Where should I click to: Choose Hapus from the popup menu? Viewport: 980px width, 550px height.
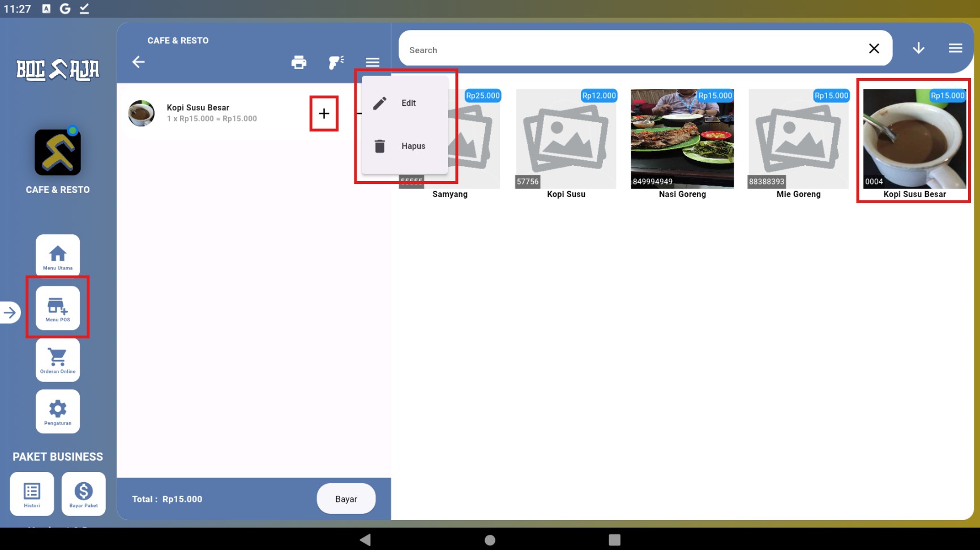click(x=405, y=146)
